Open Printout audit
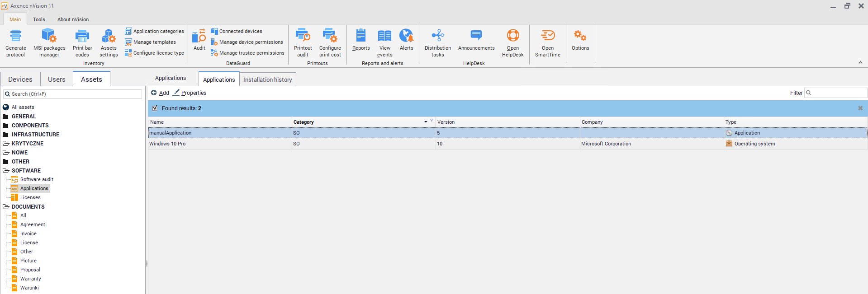Image resolution: width=868 pixels, height=294 pixels. tap(303, 36)
